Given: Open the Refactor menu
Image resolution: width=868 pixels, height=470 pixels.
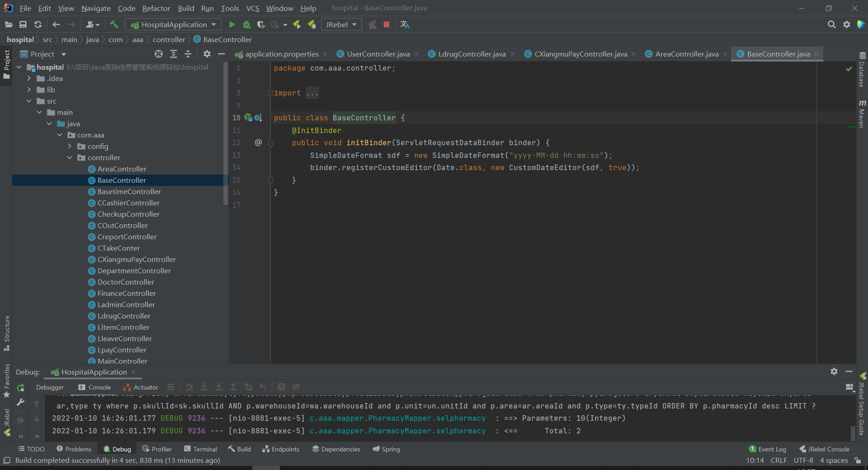Looking at the screenshot, I should (x=156, y=8).
